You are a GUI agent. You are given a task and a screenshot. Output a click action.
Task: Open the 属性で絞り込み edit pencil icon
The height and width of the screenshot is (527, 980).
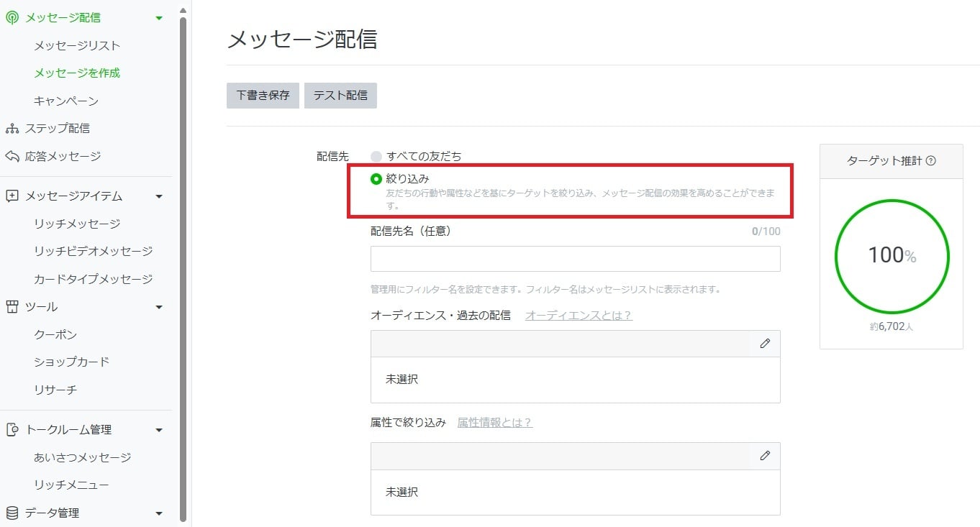click(x=765, y=456)
